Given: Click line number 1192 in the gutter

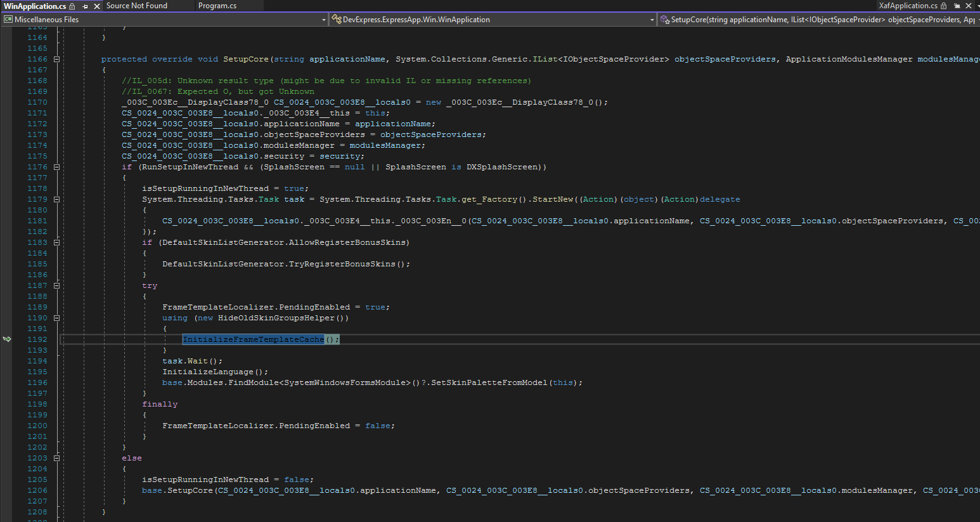Looking at the screenshot, I should [37, 339].
